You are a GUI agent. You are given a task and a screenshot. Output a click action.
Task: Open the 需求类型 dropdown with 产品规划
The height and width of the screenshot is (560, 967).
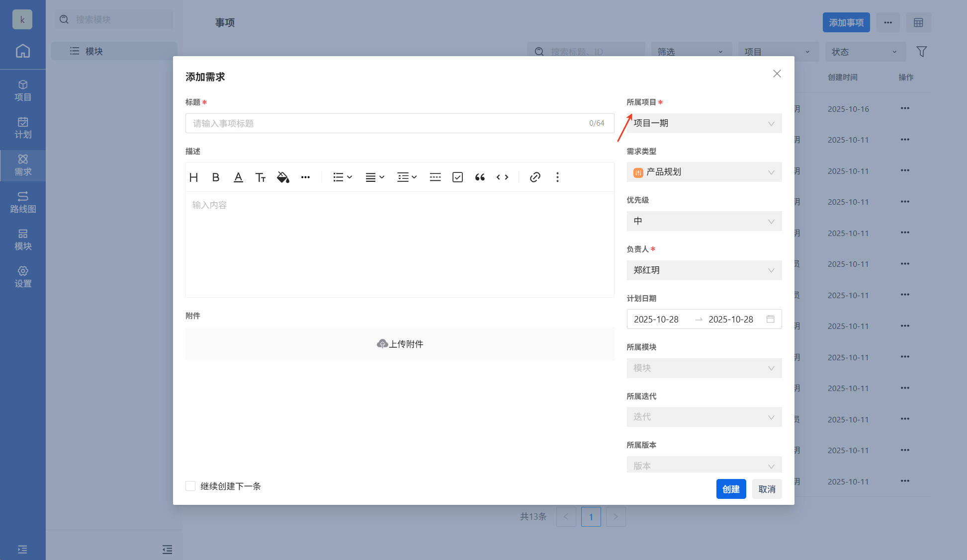pos(703,172)
